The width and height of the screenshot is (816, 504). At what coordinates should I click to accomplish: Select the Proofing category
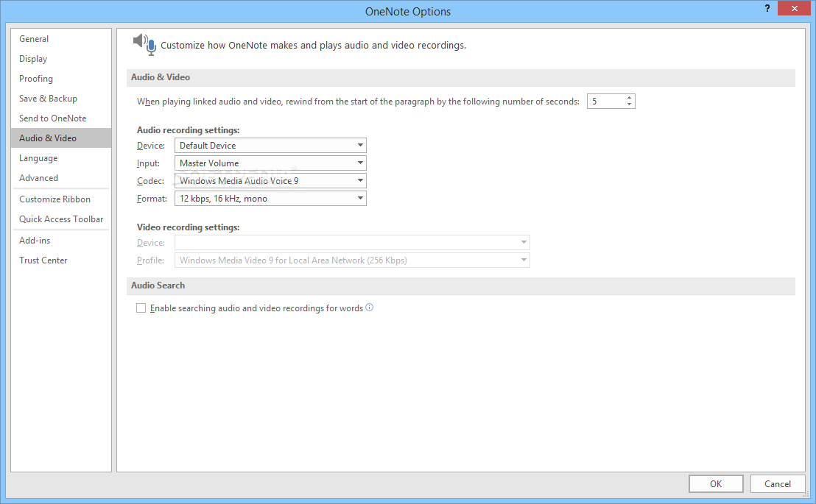[x=61, y=79]
